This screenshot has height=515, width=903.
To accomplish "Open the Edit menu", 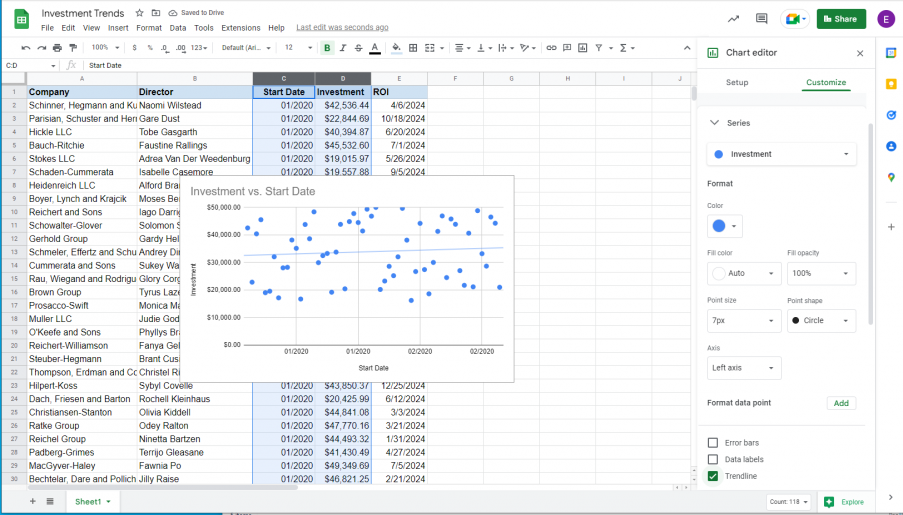I will click(x=68, y=28).
